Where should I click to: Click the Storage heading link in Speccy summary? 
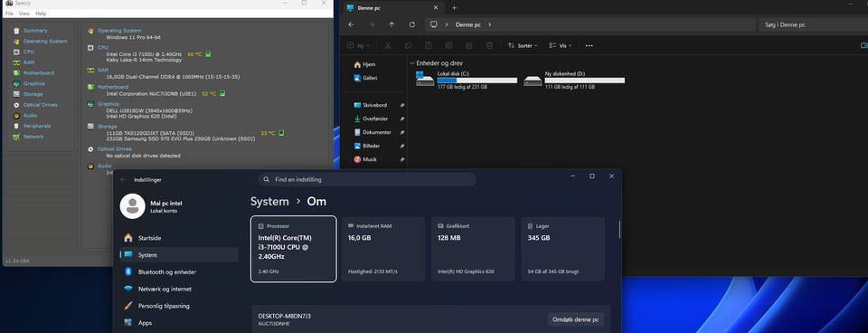coord(108,127)
